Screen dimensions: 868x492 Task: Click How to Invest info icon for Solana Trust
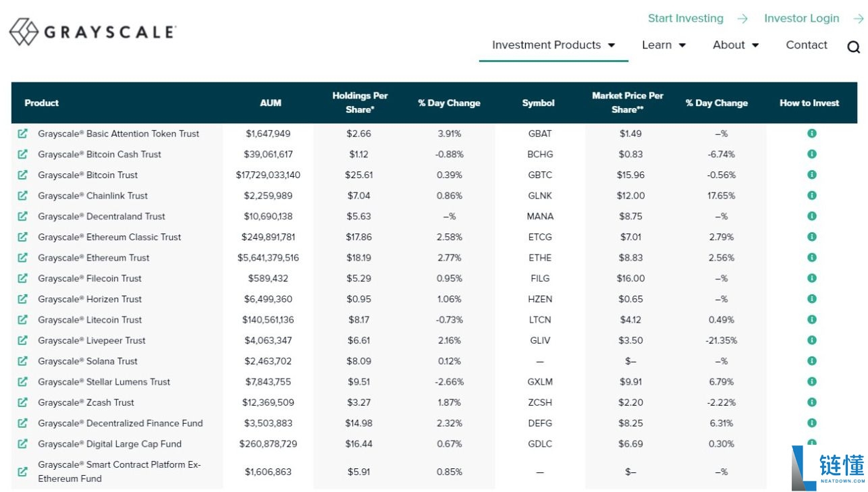(812, 361)
